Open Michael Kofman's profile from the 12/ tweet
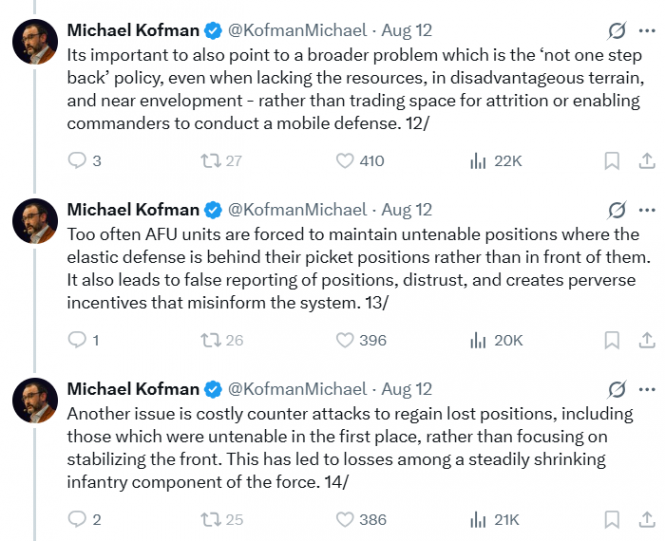The height and width of the screenshot is (541, 665). pyautogui.click(x=134, y=30)
